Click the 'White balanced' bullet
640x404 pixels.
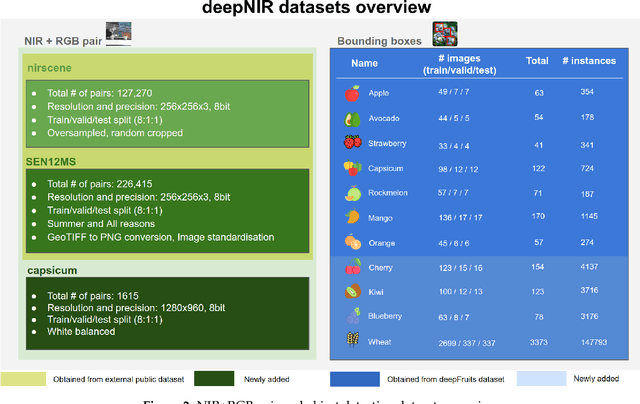coord(81,331)
